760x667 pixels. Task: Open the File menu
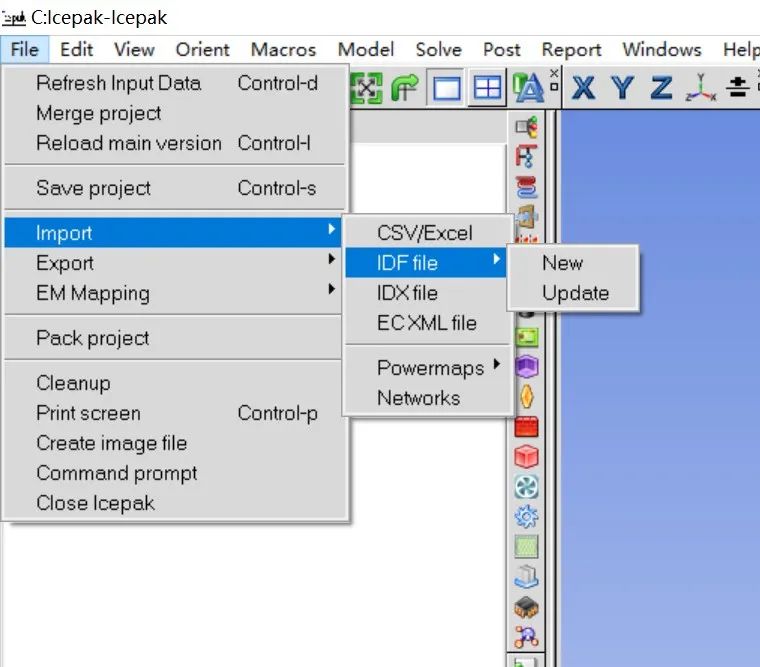point(24,49)
